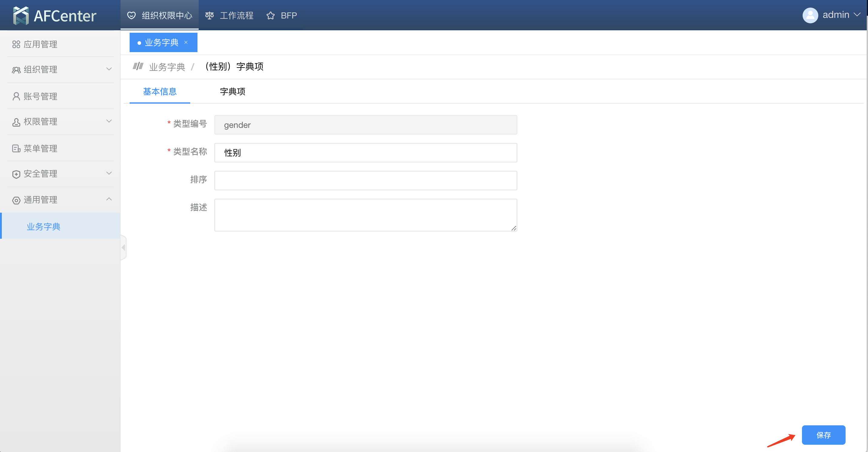Click the 描述 field label
The image size is (868, 452).
click(x=198, y=208)
